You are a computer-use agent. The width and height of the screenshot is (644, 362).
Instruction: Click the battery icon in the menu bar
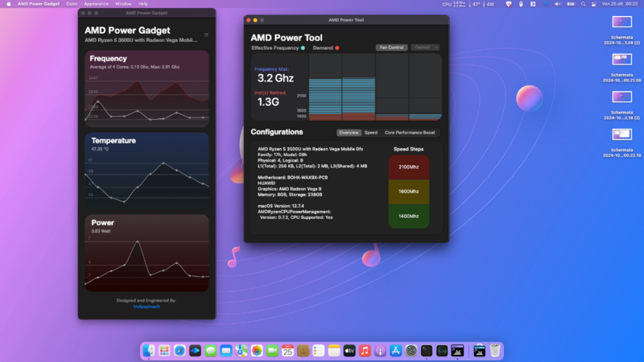pos(571,4)
